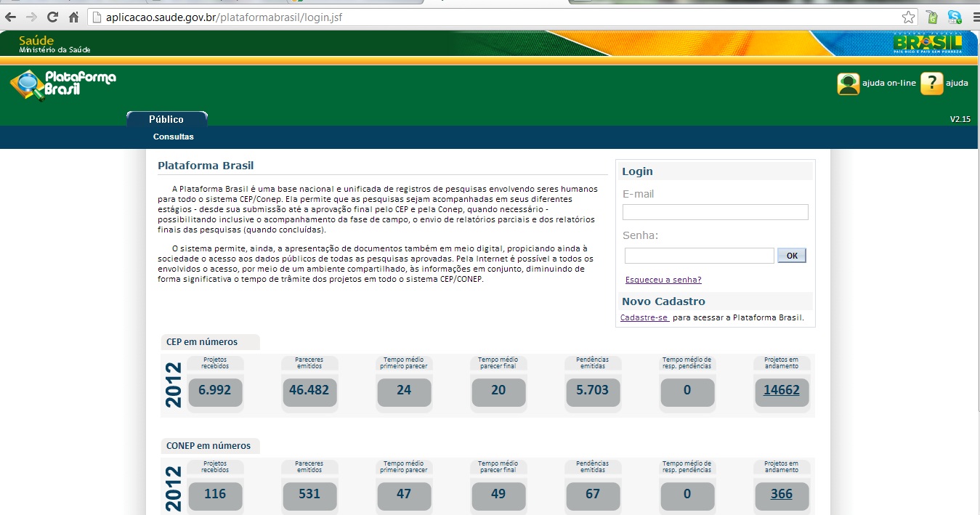This screenshot has width=980, height=515.
Task: Click the 49 parecer final value
Action: tap(498, 494)
